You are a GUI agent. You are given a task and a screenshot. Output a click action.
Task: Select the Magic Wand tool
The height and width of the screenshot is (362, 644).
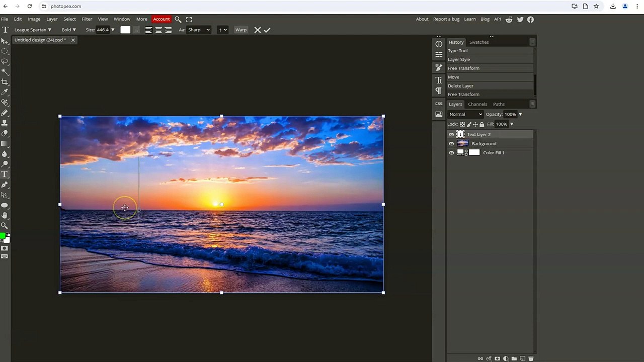pyautogui.click(x=5, y=72)
